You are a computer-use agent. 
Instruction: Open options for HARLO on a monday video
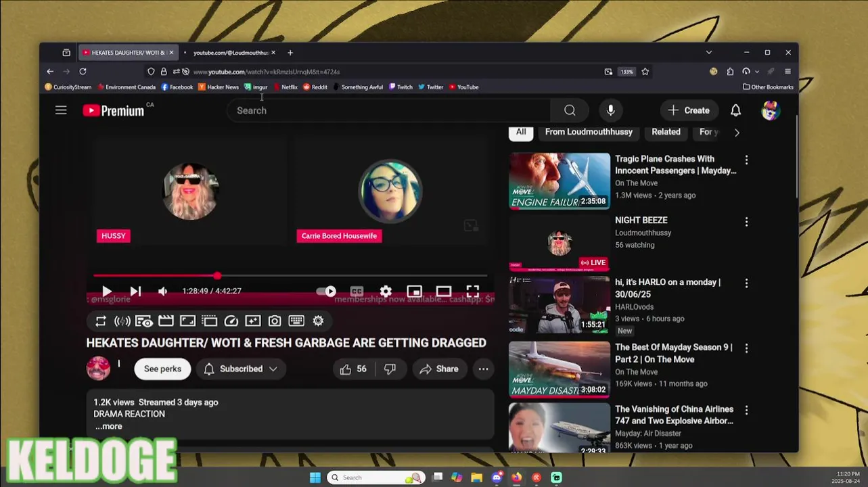pos(746,284)
